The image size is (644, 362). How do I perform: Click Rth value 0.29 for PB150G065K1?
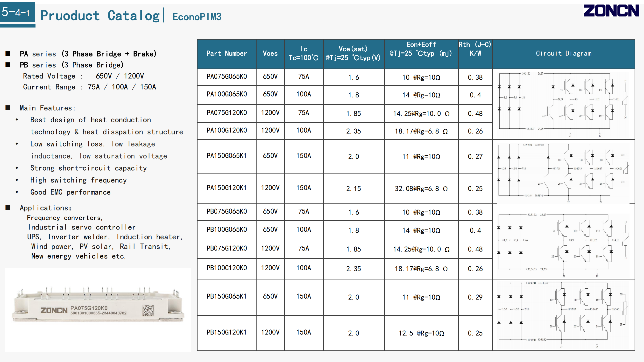tap(475, 297)
